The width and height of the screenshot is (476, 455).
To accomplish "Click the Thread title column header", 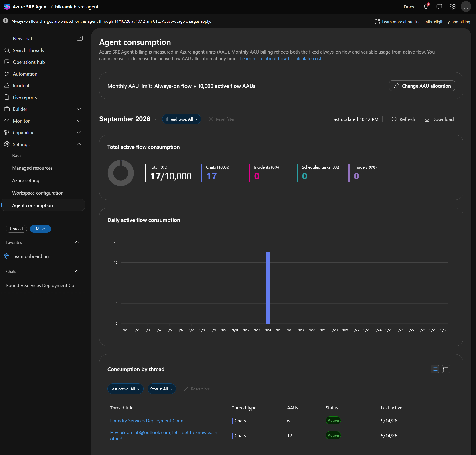I will [122, 408].
